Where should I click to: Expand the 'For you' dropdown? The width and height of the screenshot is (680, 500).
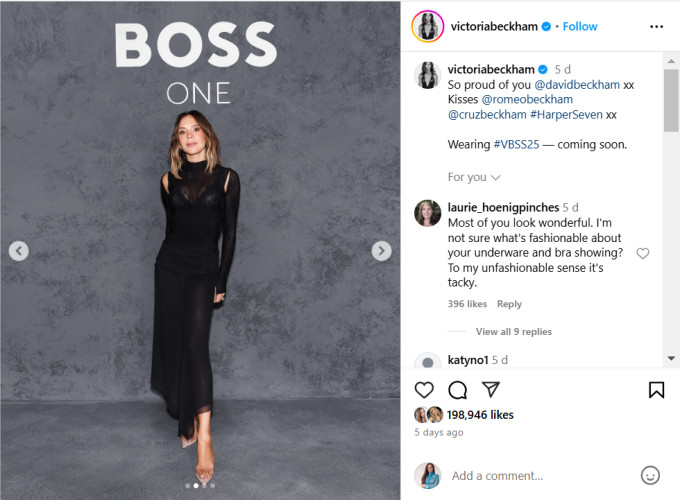tap(474, 177)
